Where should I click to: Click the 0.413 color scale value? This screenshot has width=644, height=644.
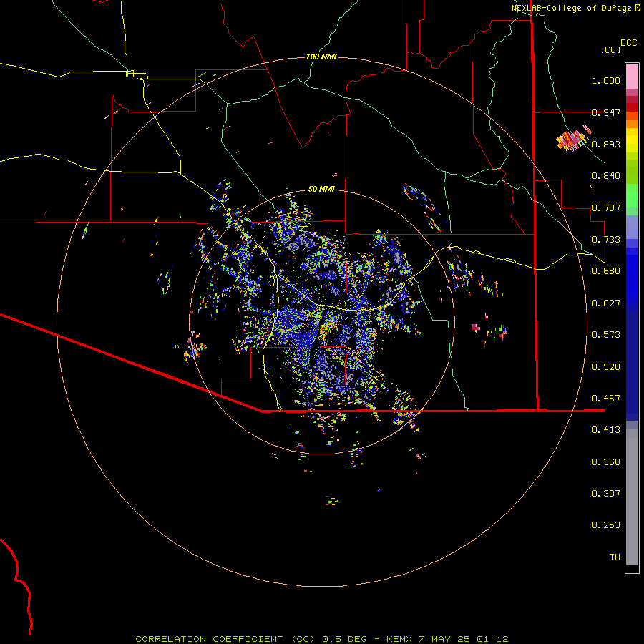[606, 430]
